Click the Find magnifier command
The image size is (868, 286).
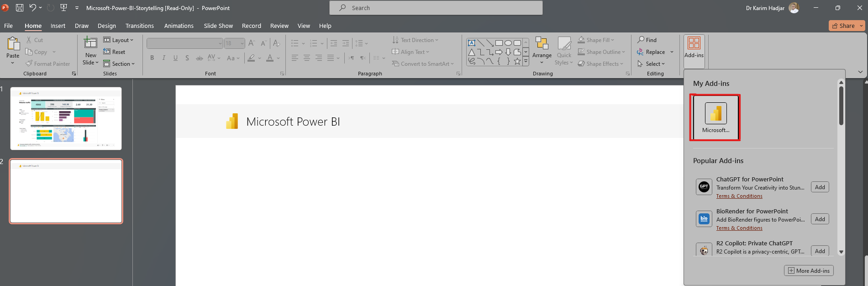click(x=647, y=40)
